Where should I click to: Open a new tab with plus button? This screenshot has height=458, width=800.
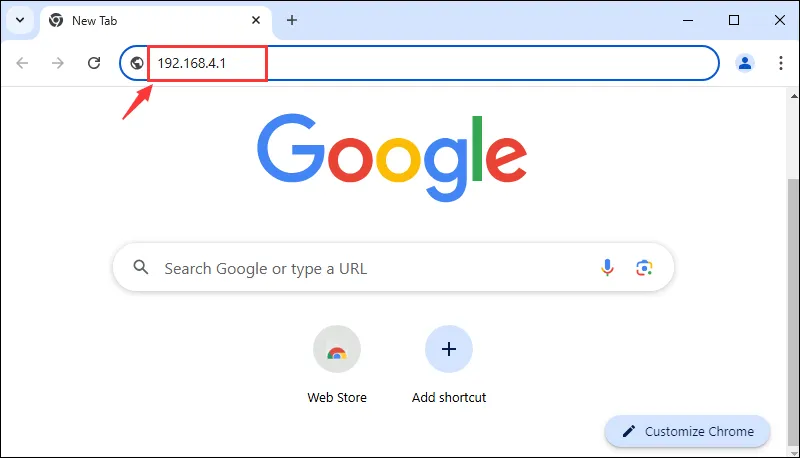click(x=292, y=20)
